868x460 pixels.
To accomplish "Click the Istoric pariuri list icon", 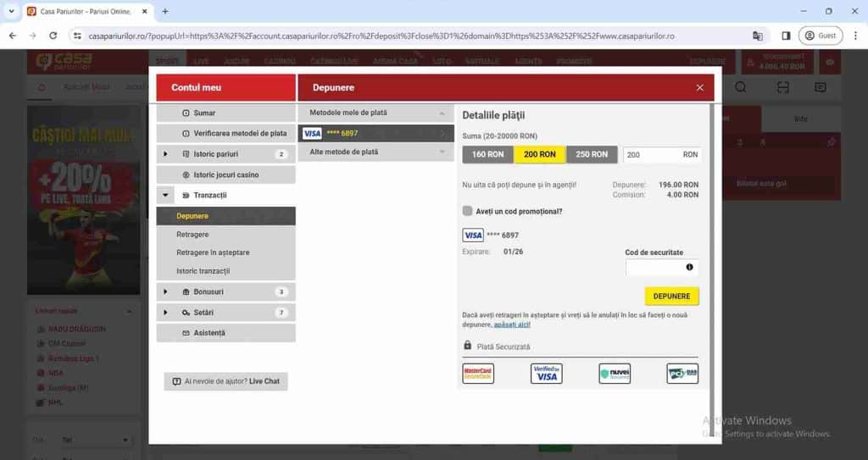I will [x=186, y=154].
